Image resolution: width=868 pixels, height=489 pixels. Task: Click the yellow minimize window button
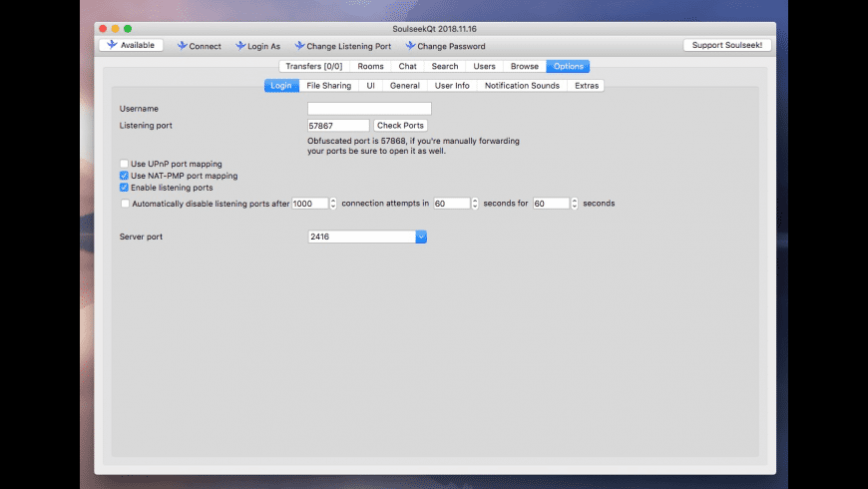pyautogui.click(x=115, y=29)
